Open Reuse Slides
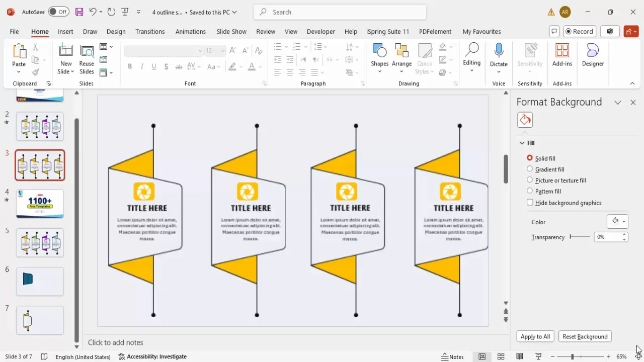This screenshot has width=644, height=362. click(87, 59)
